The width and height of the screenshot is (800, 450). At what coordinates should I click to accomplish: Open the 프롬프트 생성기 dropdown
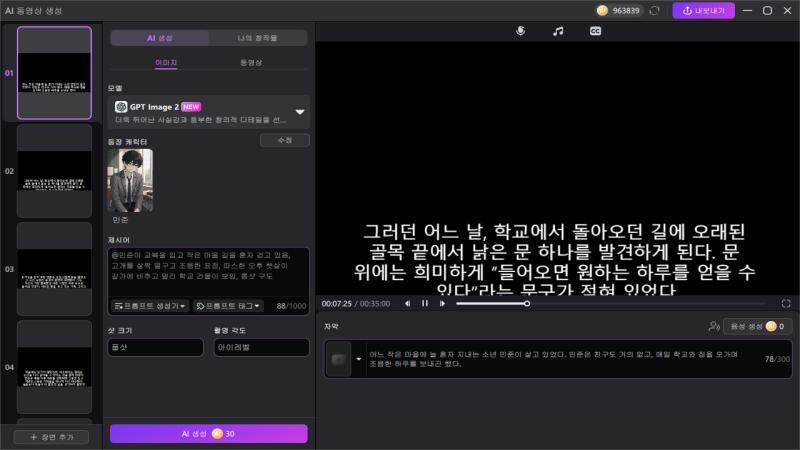point(150,306)
